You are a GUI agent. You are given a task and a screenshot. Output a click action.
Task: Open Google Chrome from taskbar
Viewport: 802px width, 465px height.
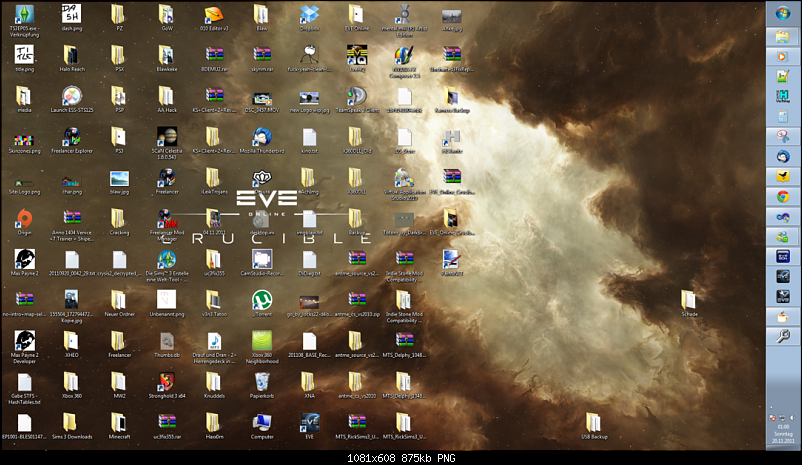[x=783, y=196]
